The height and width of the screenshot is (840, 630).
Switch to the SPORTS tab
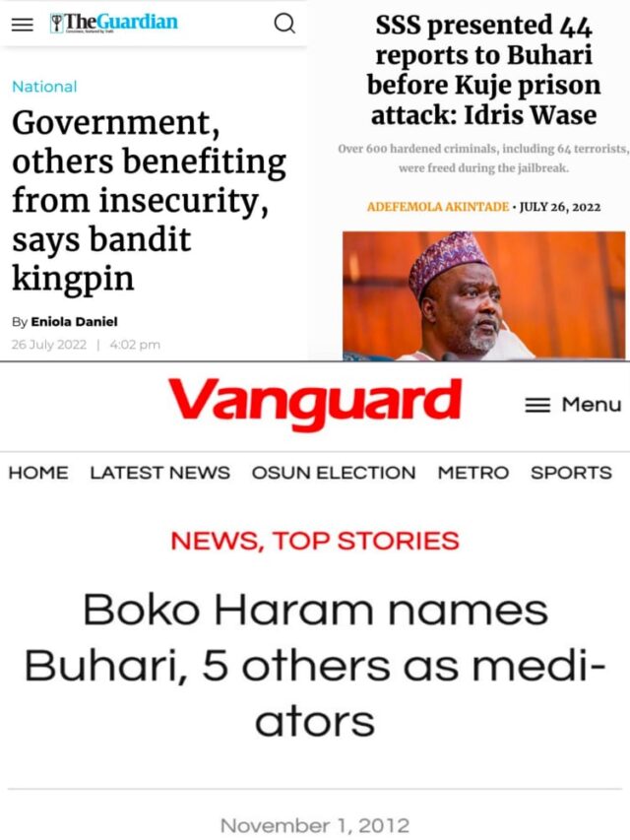pos(571,473)
